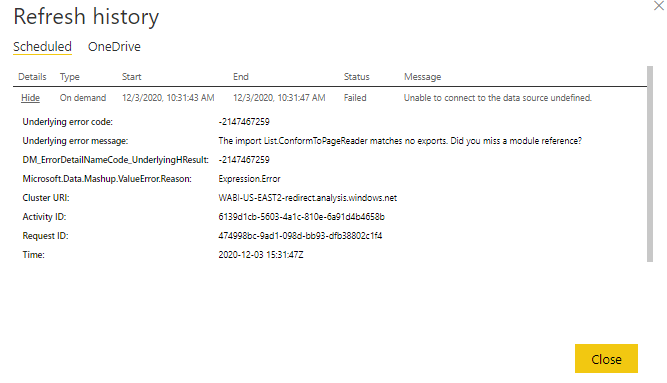This screenshot has height=383, width=667.
Task: Click the Refresh history title
Action: click(86, 17)
